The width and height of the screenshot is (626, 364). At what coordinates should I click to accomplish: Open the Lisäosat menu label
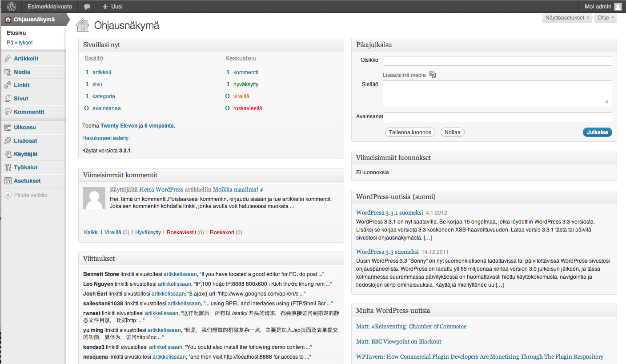click(x=25, y=141)
